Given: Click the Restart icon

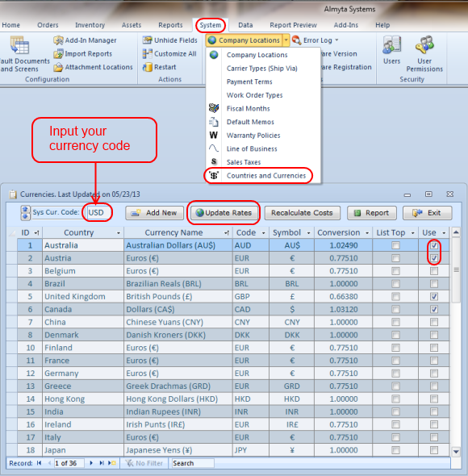Looking at the screenshot, I should click(x=148, y=67).
